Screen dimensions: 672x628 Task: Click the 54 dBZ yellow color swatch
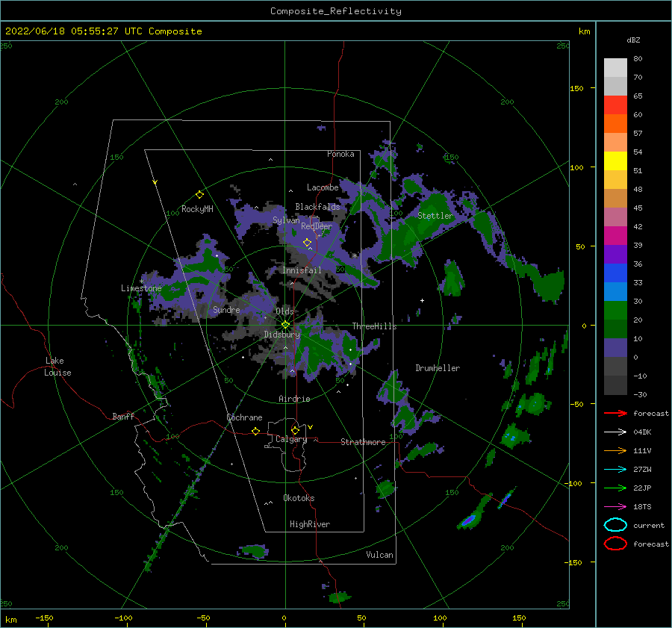615,161
